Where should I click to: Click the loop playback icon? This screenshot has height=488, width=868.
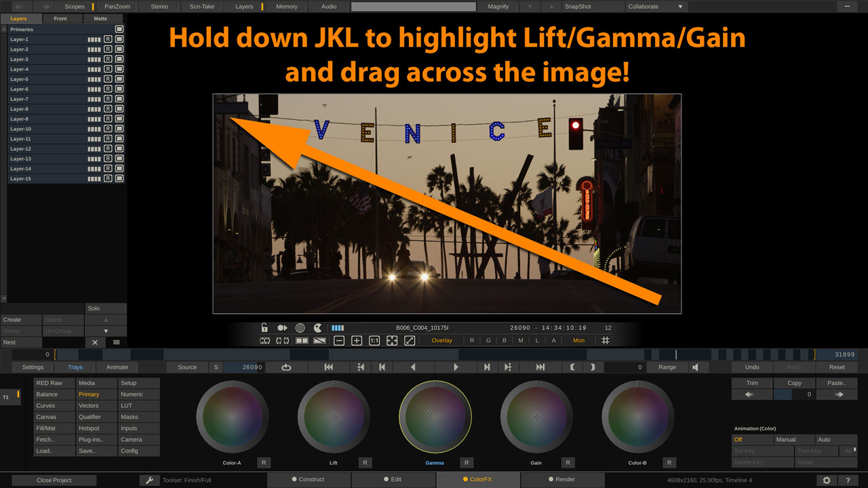coord(286,367)
